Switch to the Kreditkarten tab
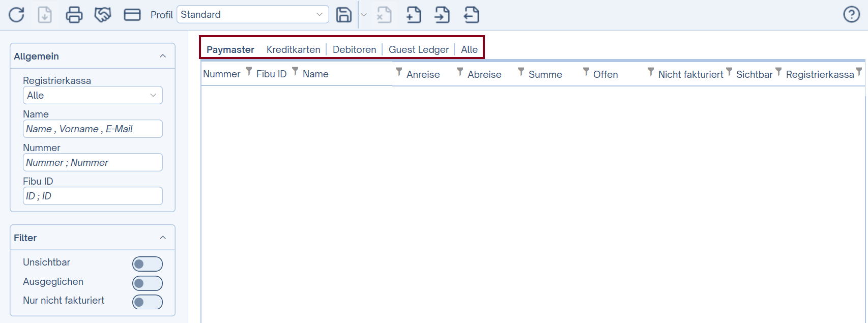This screenshot has width=868, height=323. click(294, 49)
